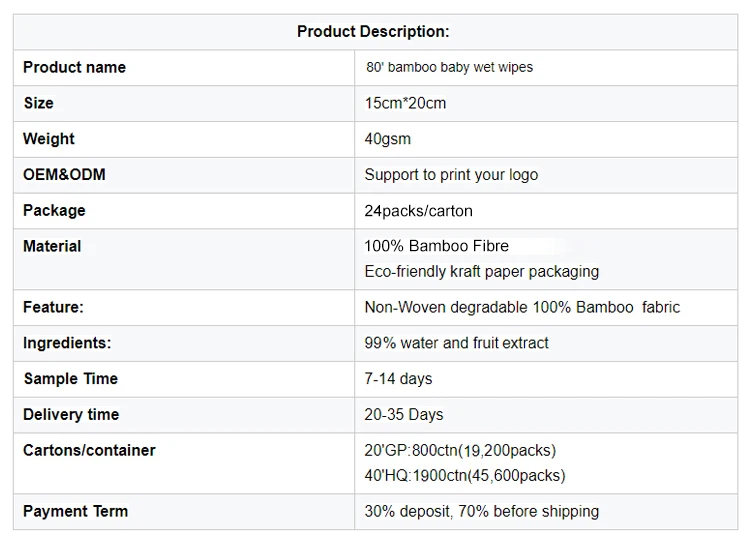Select the Package row label

coord(54,211)
